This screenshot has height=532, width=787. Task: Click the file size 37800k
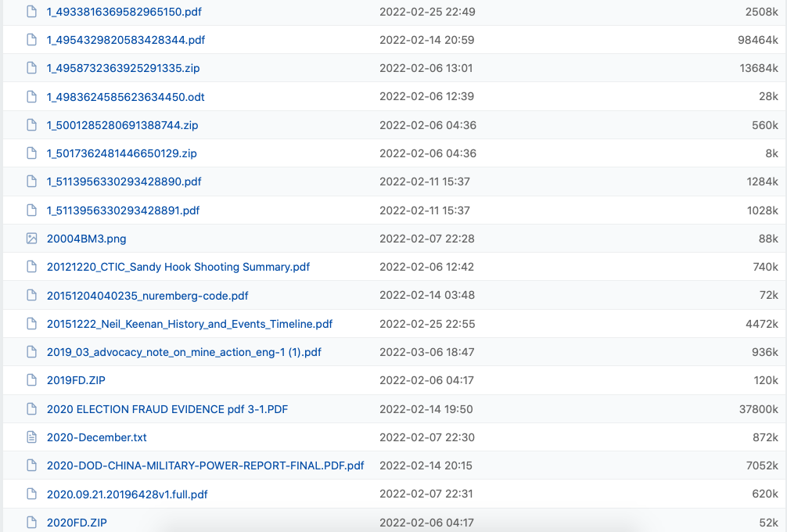pos(758,409)
